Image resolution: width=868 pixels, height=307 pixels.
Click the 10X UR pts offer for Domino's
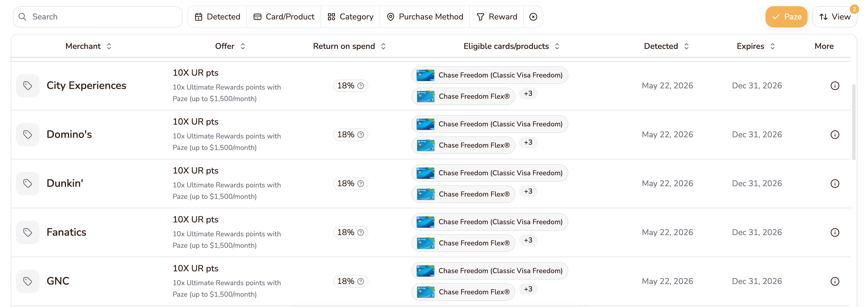click(195, 122)
